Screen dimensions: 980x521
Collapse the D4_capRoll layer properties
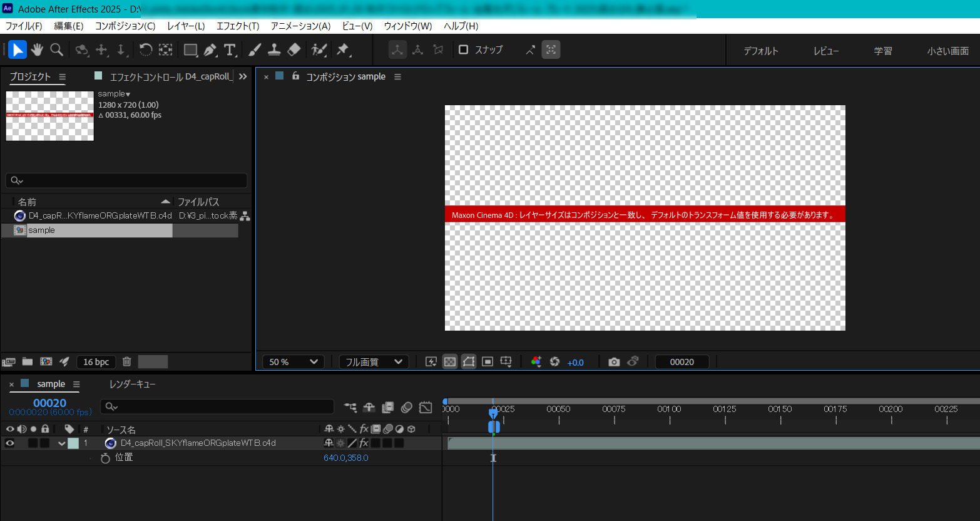[61, 443]
